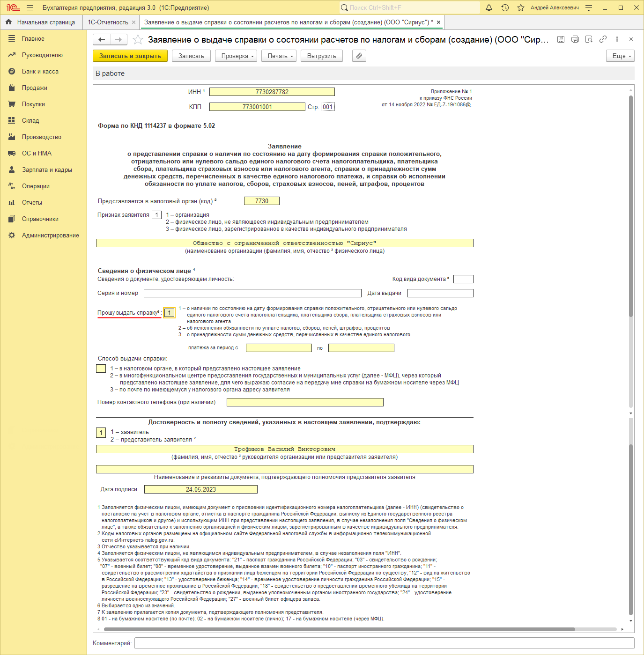Click Записать button

(x=192, y=56)
